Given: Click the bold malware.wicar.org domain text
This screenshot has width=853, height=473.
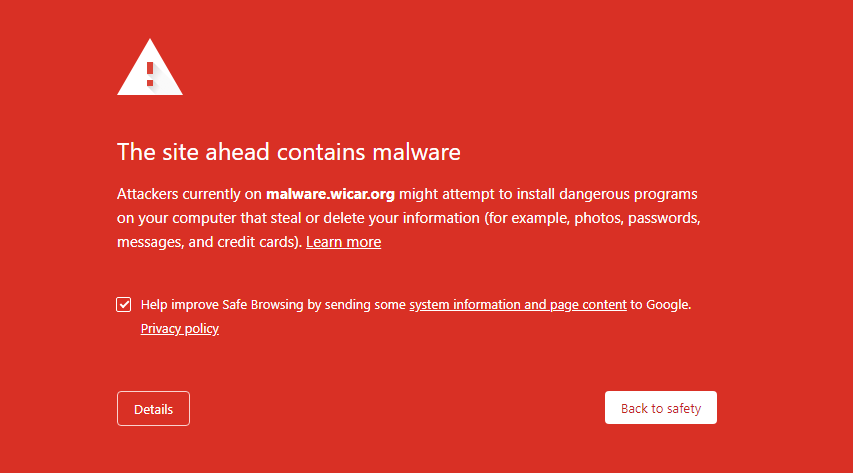Looking at the screenshot, I should (330, 194).
